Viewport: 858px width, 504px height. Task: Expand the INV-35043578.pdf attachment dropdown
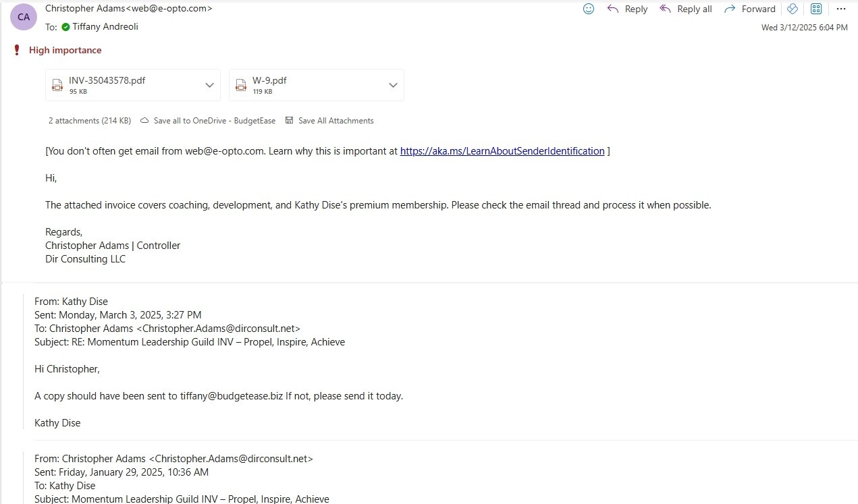[x=209, y=85]
